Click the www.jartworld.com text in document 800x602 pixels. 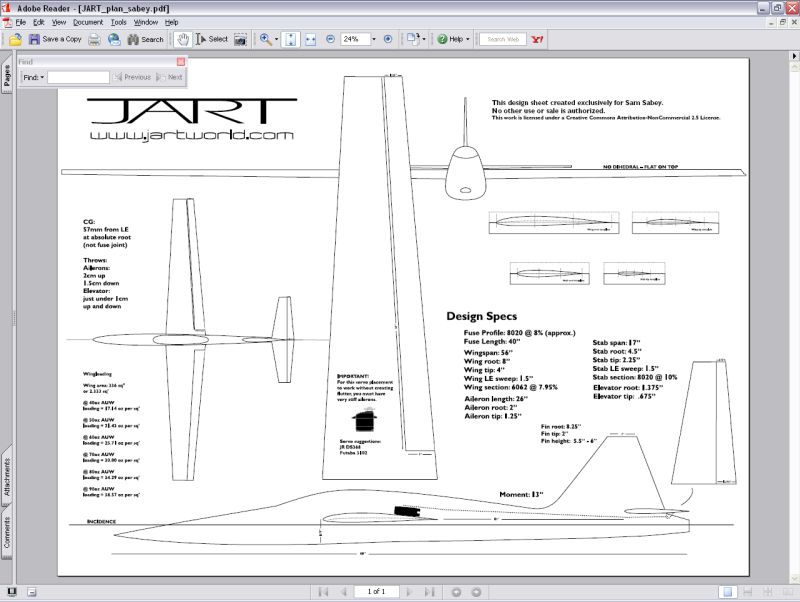click(x=191, y=135)
